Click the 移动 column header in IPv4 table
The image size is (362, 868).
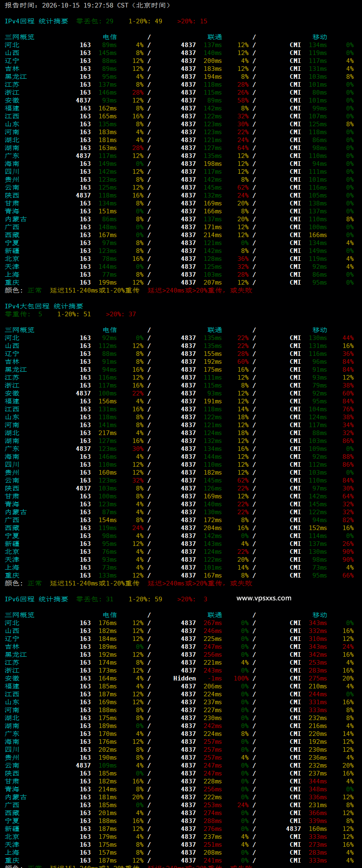tap(320, 37)
